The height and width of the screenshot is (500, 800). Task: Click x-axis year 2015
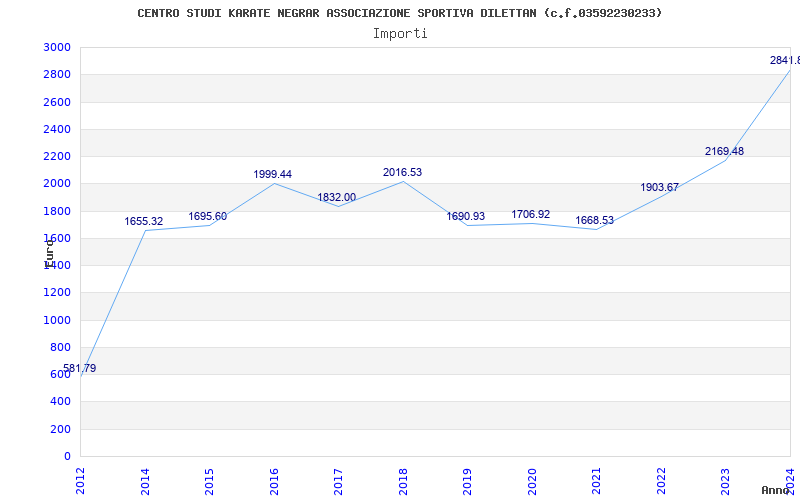tap(209, 481)
